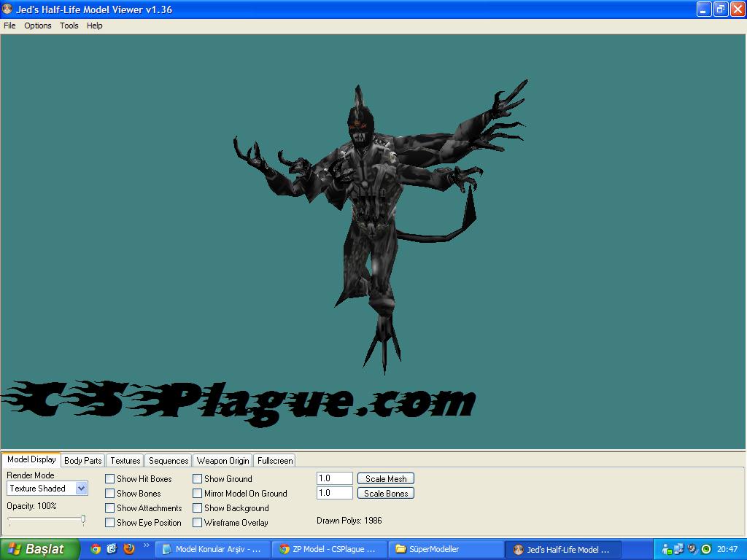Open the Weapon Origin tab
The width and height of the screenshot is (747, 560).
click(x=223, y=461)
